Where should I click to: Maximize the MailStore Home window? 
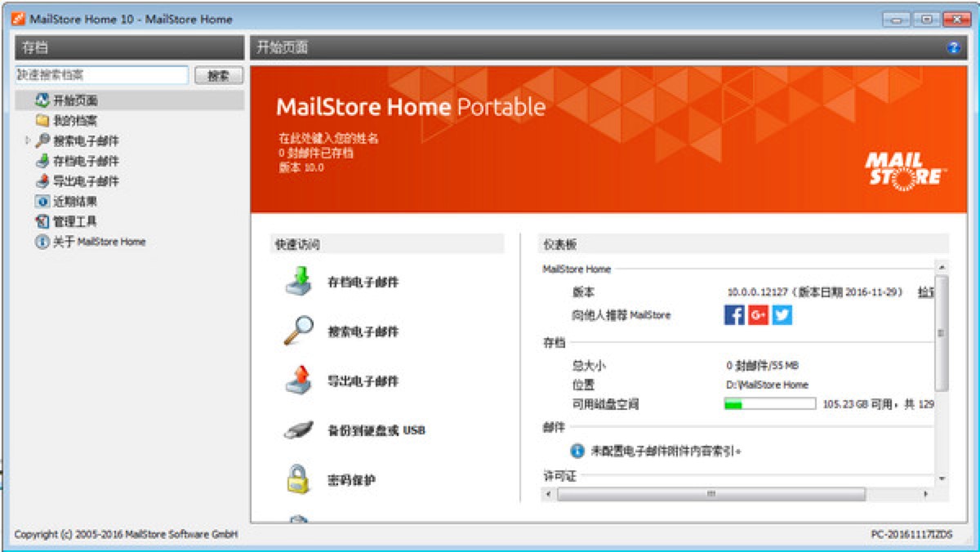point(927,19)
